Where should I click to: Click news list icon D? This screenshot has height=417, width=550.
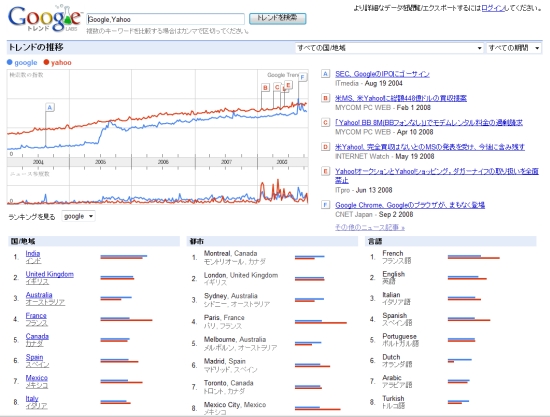pos(325,147)
